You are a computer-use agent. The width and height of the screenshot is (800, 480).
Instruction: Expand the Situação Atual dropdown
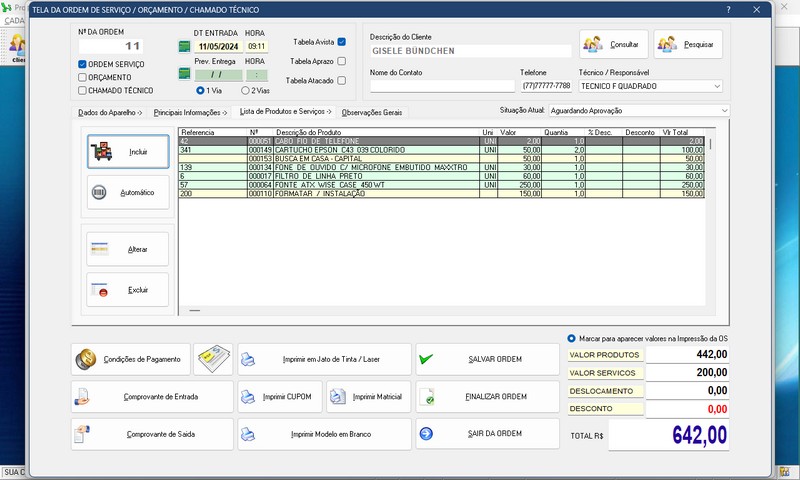[x=723, y=110]
